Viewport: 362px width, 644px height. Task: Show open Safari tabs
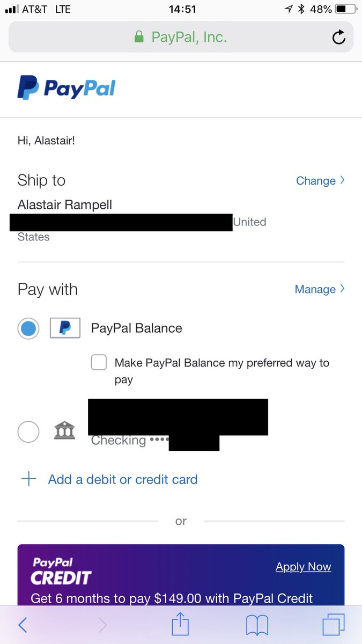[333, 625]
